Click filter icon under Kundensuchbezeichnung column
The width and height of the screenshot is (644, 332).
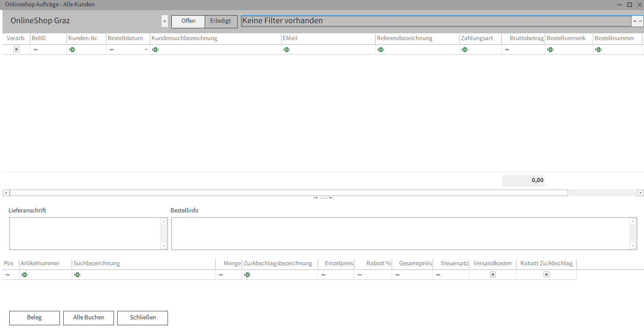click(x=155, y=50)
